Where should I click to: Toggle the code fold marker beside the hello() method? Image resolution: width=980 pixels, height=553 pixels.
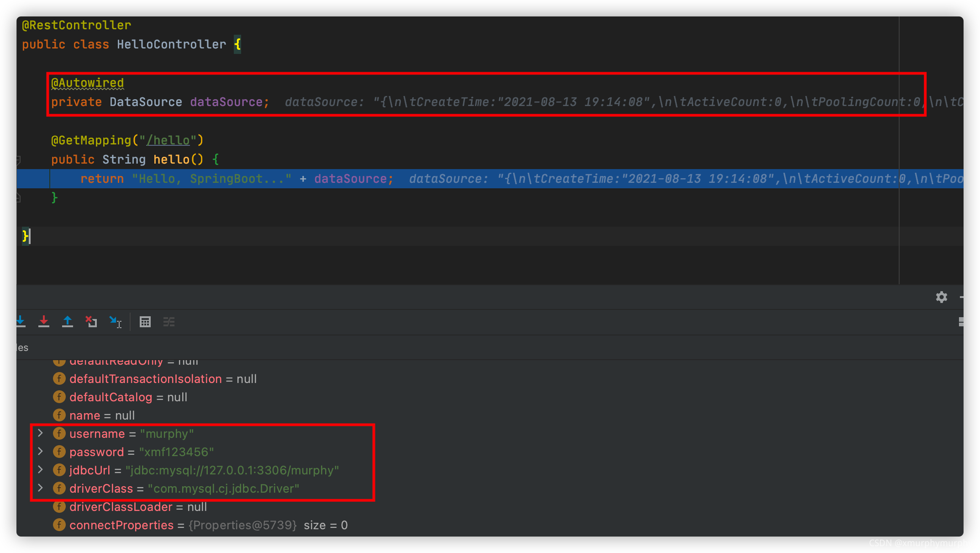18,160
